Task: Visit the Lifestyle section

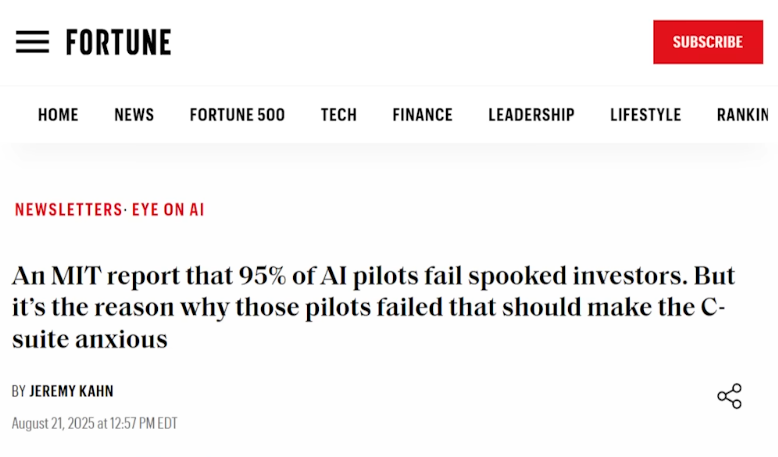Action: [646, 115]
